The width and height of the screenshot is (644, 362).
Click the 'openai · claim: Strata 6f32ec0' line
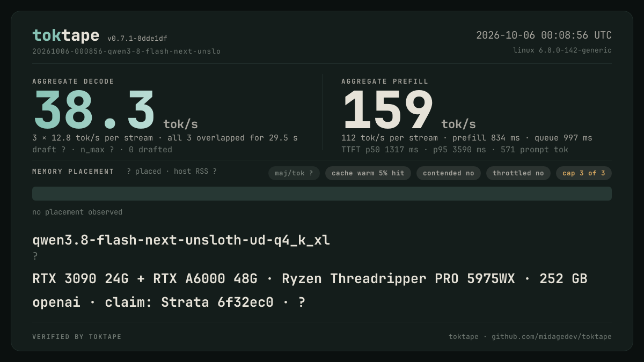point(169,302)
